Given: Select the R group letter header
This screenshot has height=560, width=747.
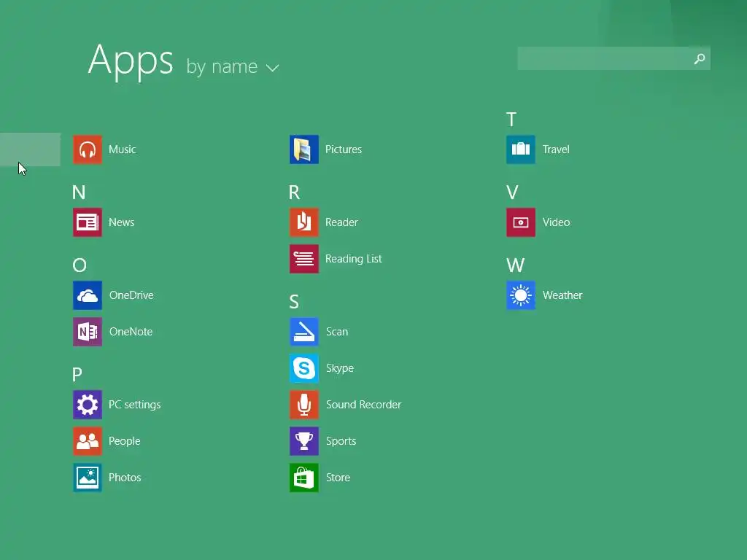Looking at the screenshot, I should pyautogui.click(x=295, y=192).
